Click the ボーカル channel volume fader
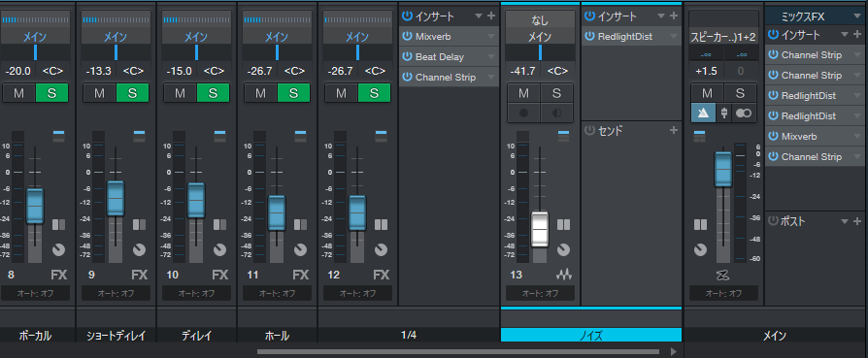868x358 pixels. (34, 206)
